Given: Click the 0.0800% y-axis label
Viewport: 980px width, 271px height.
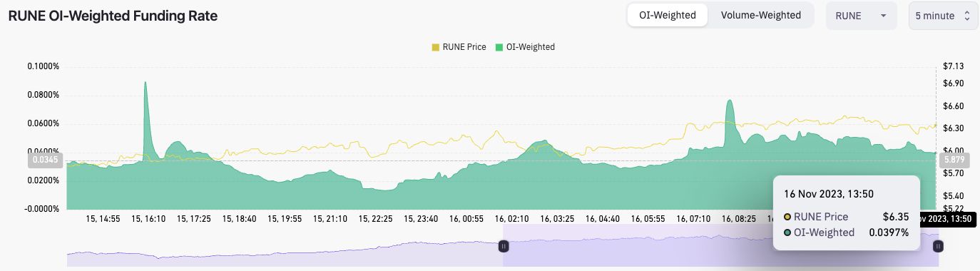Looking at the screenshot, I should pos(44,95).
